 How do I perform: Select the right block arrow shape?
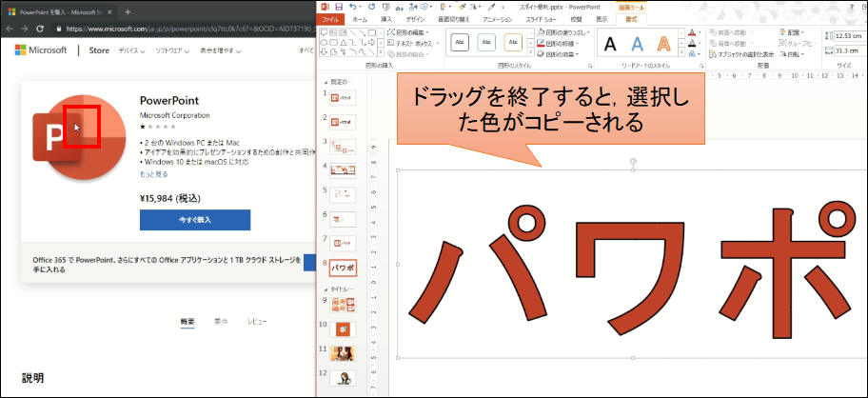371,43
